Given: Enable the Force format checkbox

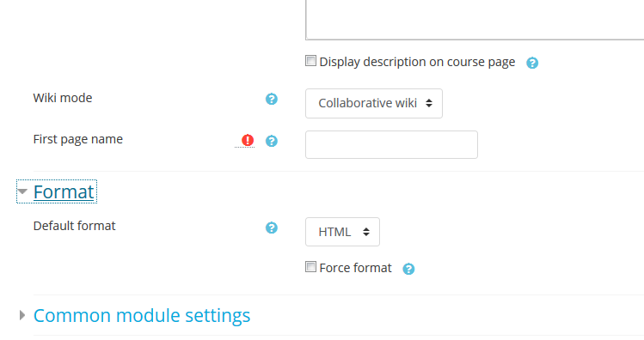Looking at the screenshot, I should [311, 267].
